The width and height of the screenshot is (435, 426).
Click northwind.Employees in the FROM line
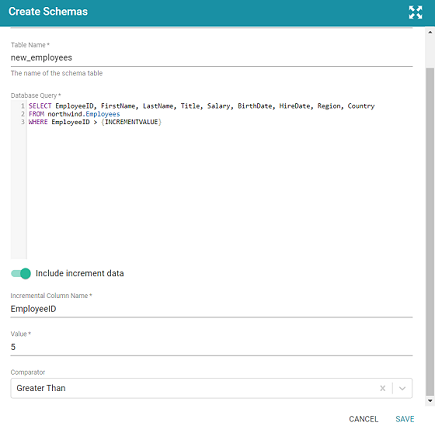pyautogui.click(x=84, y=114)
